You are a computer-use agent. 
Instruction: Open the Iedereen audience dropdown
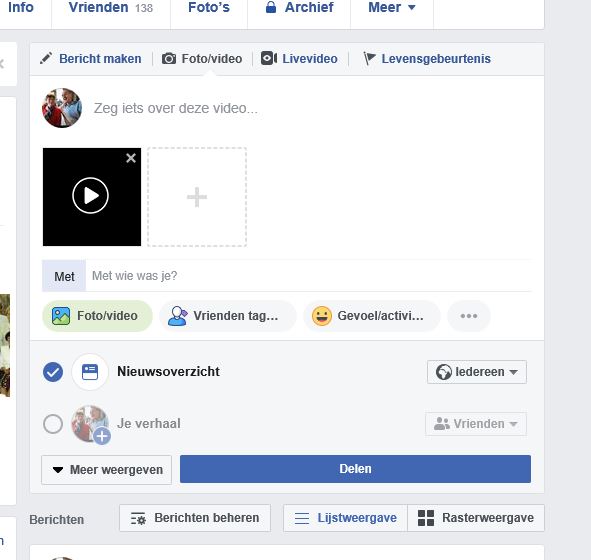477,372
